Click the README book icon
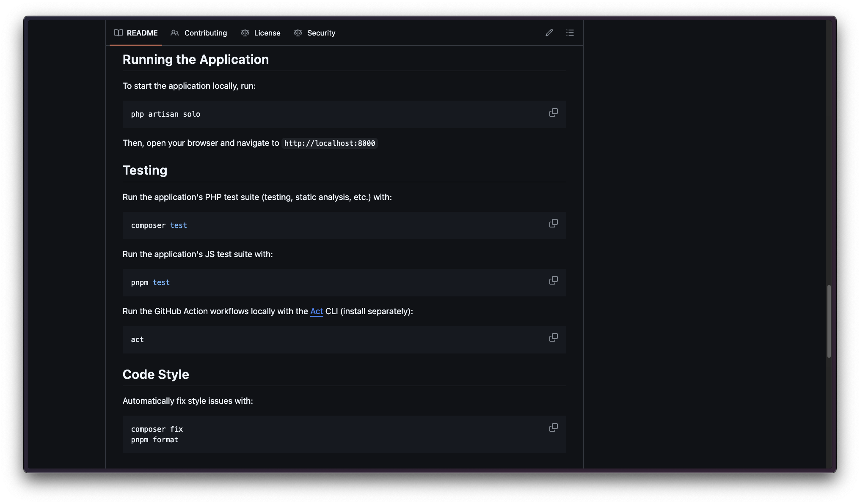 tap(119, 33)
